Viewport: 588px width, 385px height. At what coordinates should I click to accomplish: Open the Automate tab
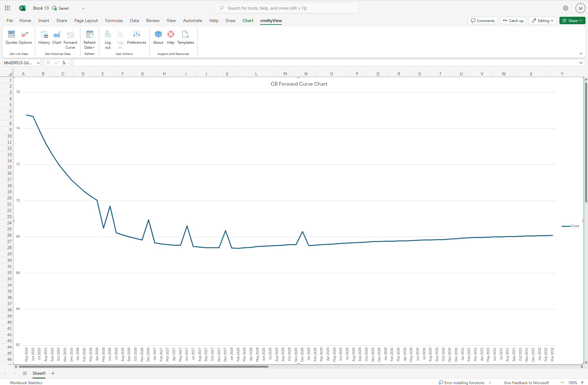192,20
